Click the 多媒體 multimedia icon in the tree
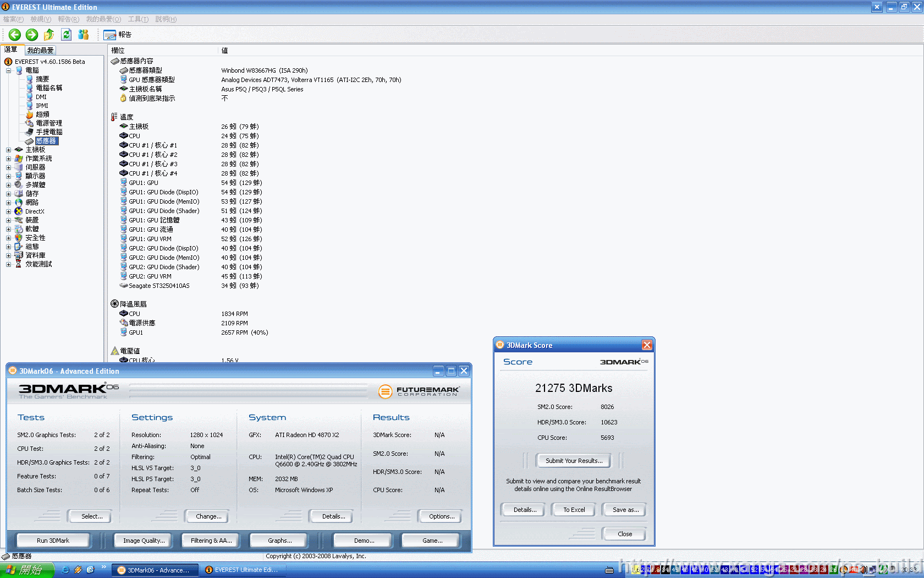 click(x=19, y=185)
